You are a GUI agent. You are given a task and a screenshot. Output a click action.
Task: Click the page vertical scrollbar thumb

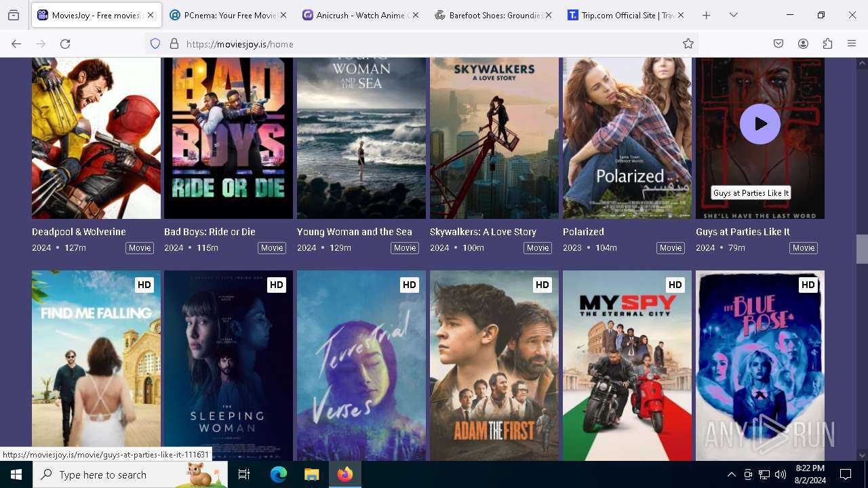pos(862,249)
